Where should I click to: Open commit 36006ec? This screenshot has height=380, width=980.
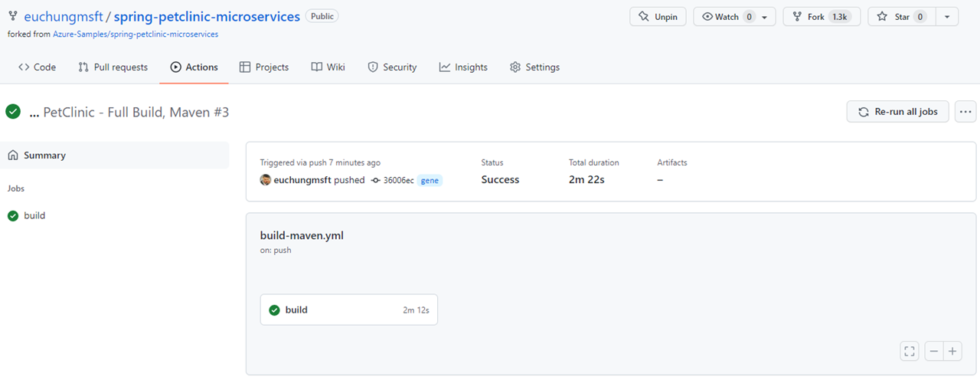coord(398,180)
